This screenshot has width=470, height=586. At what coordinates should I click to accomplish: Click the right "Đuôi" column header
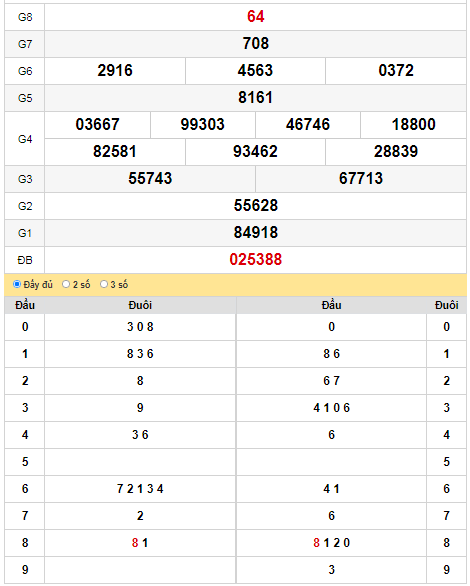(446, 305)
